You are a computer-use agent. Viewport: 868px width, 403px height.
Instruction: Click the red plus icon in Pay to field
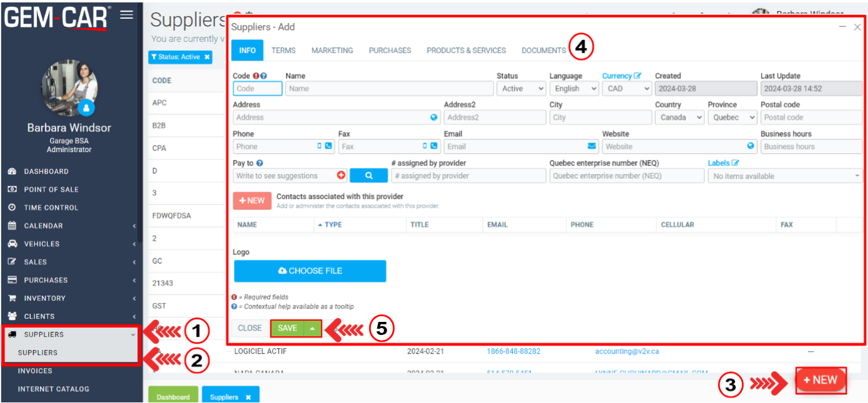pyautogui.click(x=341, y=176)
